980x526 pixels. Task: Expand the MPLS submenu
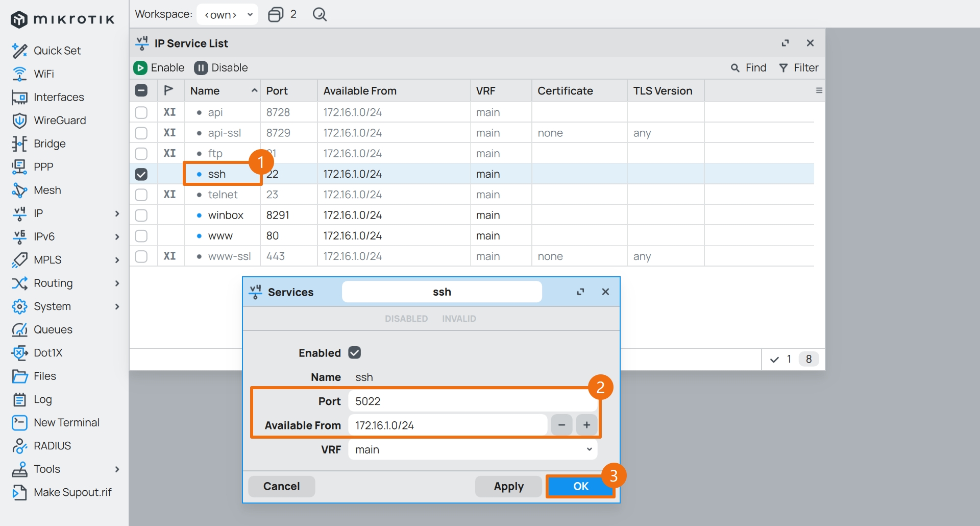coord(117,260)
